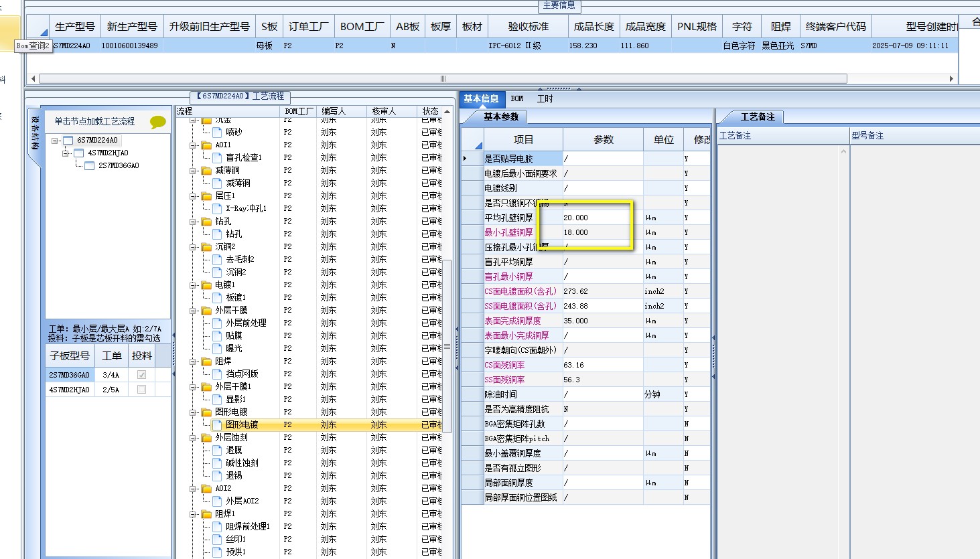Switch to the 基本信息 tab

coord(481,99)
